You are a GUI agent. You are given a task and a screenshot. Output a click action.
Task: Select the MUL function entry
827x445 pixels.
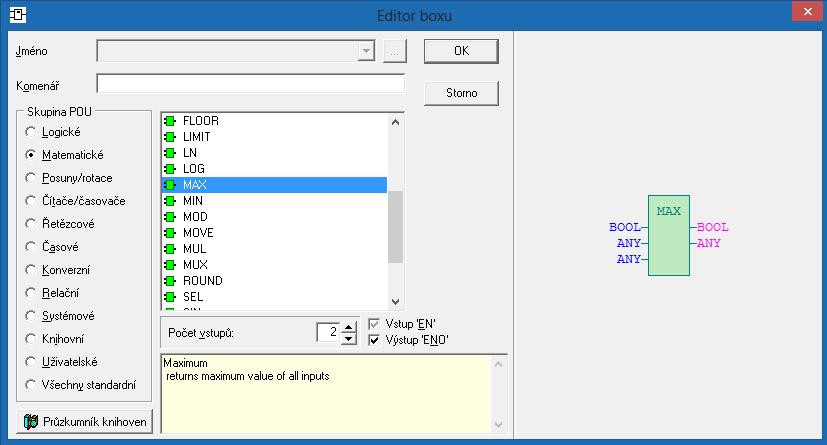274,249
